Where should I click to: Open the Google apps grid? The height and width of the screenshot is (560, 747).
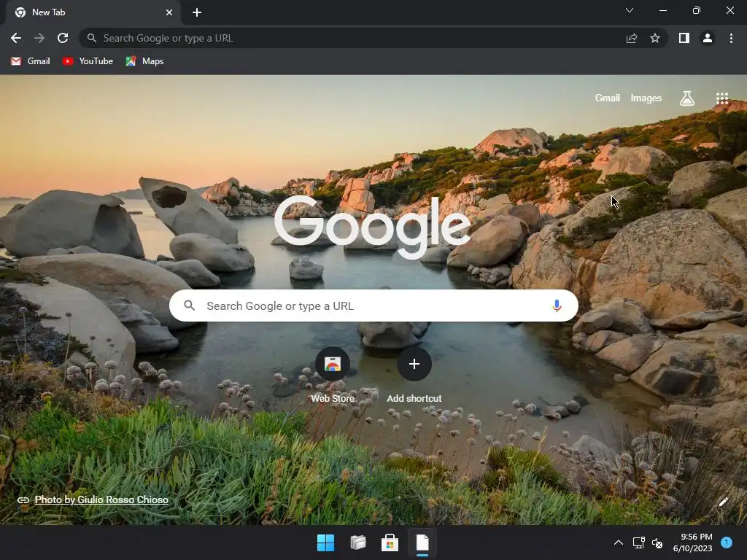[x=722, y=98]
